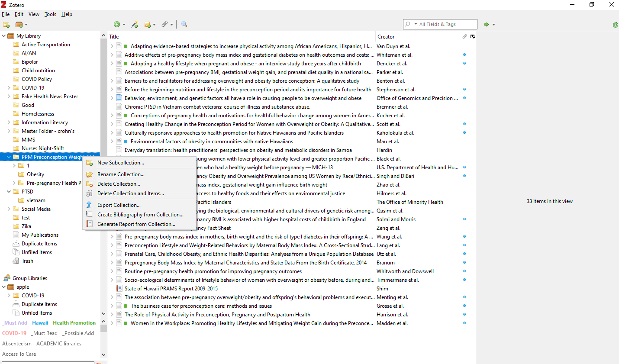This screenshot has width=619, height=364.
Task: Open the New Note dropdown arrow
Action: click(x=155, y=25)
